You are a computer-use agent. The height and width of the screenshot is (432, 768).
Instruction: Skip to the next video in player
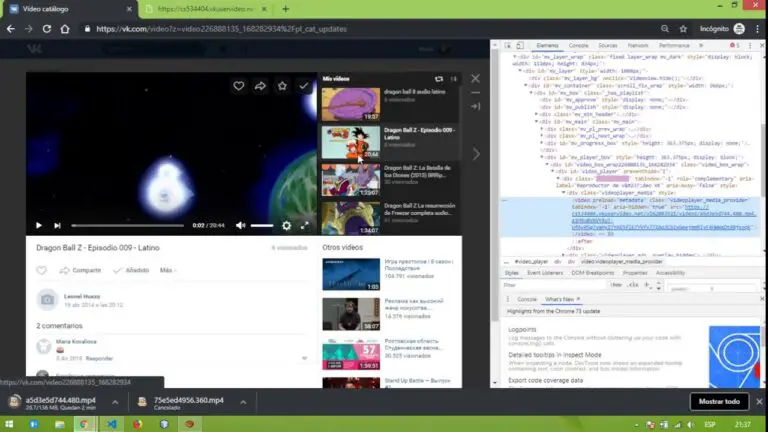click(x=57, y=225)
